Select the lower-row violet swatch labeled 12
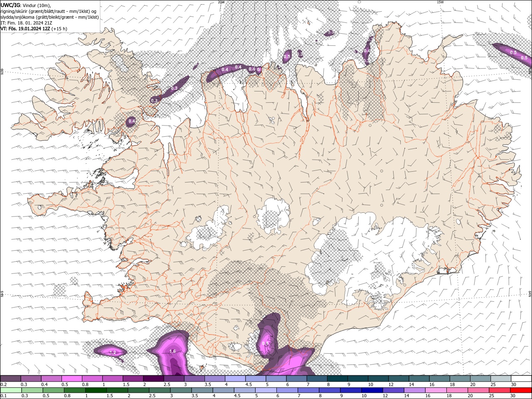 click(x=393, y=390)
